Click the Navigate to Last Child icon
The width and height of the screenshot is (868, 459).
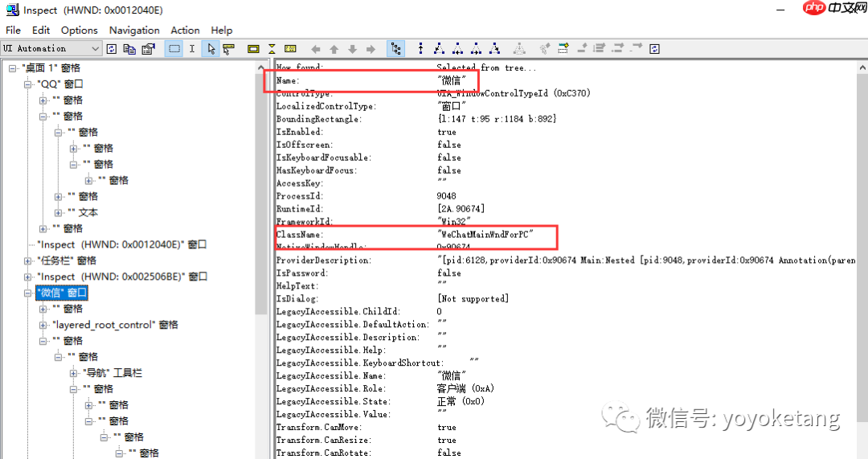pos(494,49)
